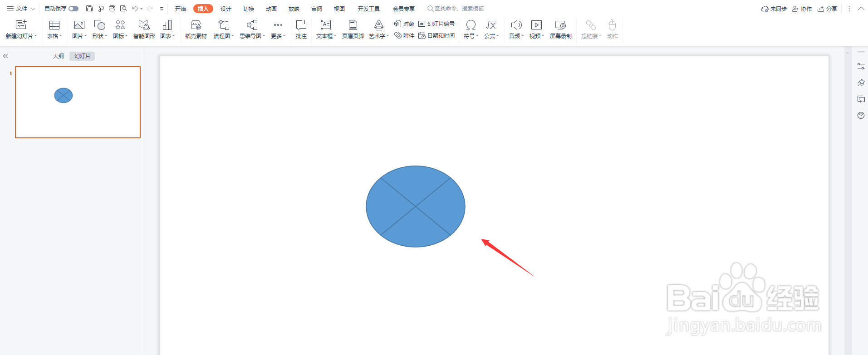Open the Slide Show (放映) tab
Viewport: 868px width, 355px height.
coord(294,9)
